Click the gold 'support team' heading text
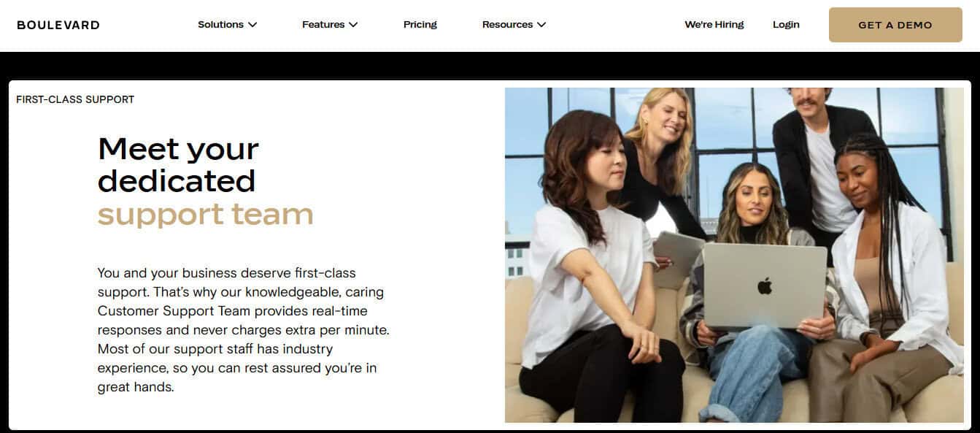Screen dimensions: 980x433 click(206, 214)
